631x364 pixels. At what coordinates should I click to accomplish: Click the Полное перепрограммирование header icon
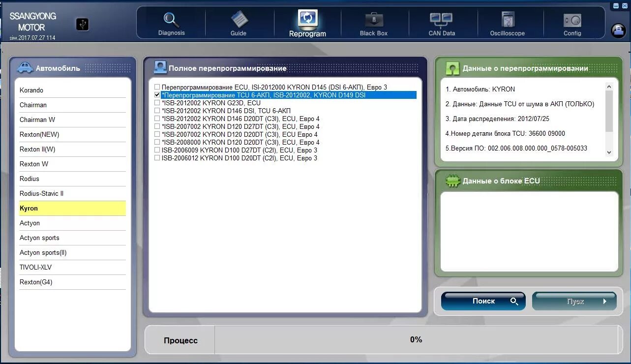pyautogui.click(x=160, y=67)
